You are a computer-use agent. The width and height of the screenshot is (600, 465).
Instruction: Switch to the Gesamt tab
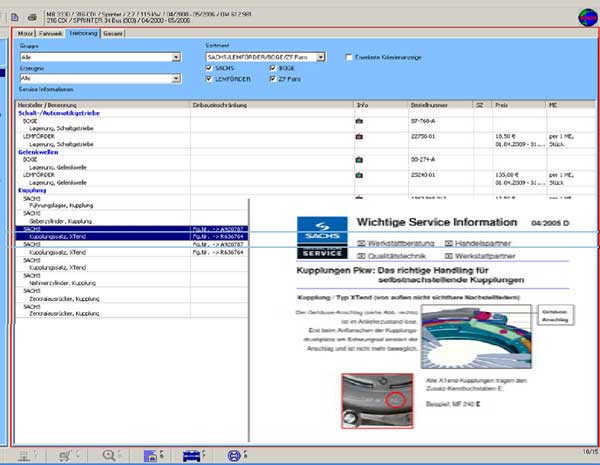113,33
